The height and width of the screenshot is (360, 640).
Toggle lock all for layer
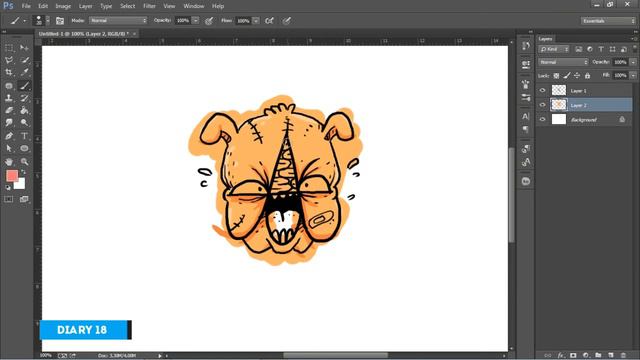[587, 76]
